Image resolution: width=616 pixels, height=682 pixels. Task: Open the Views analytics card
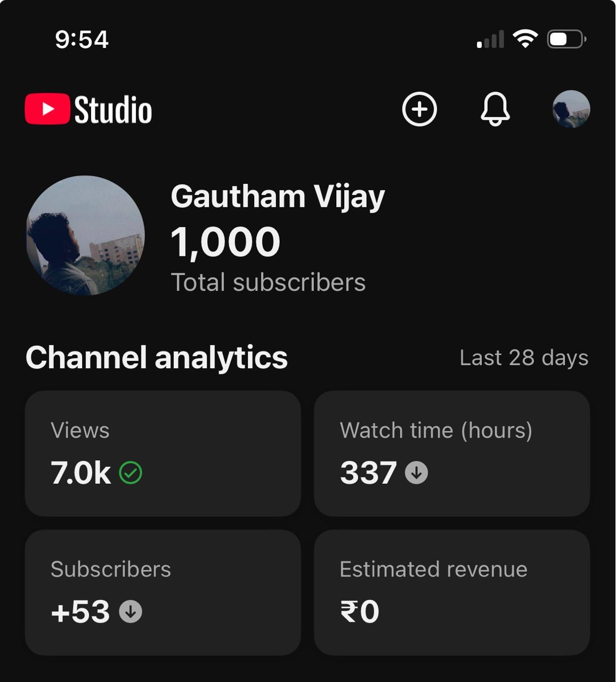pos(163,453)
